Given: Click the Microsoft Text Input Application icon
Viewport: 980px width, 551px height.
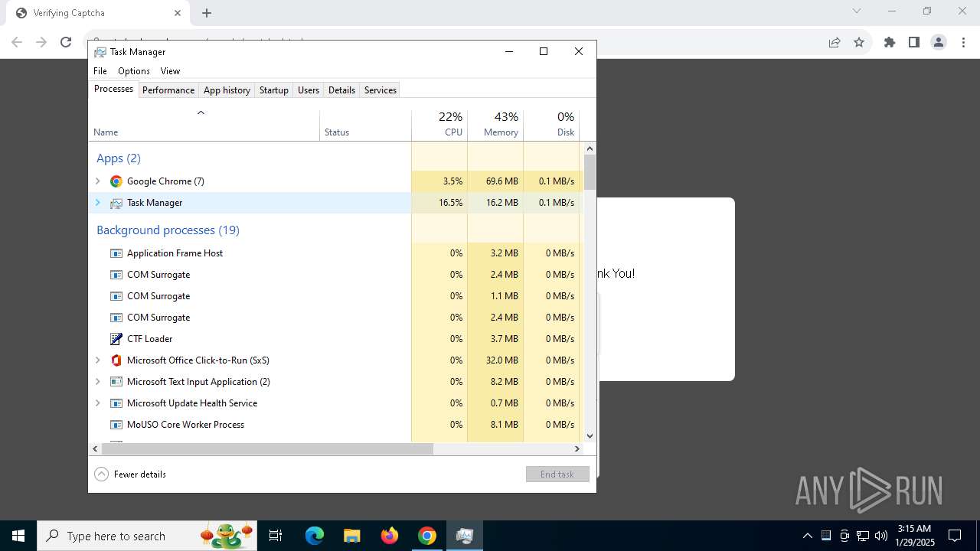Looking at the screenshot, I should coord(116,382).
